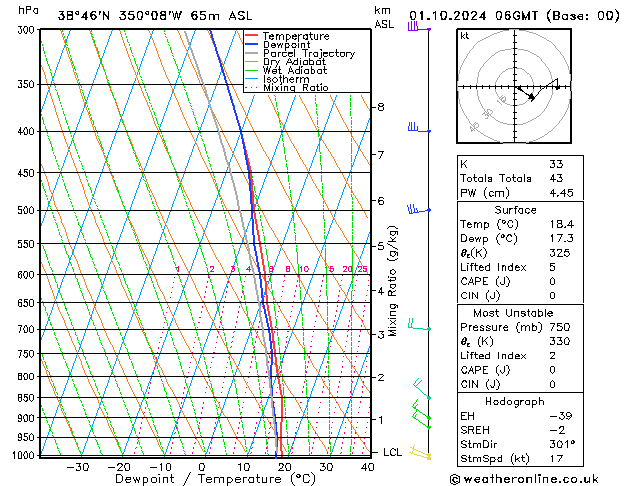629x486 pixels.
Task: Click the surface Dewp value 17.3
Action: (561, 238)
